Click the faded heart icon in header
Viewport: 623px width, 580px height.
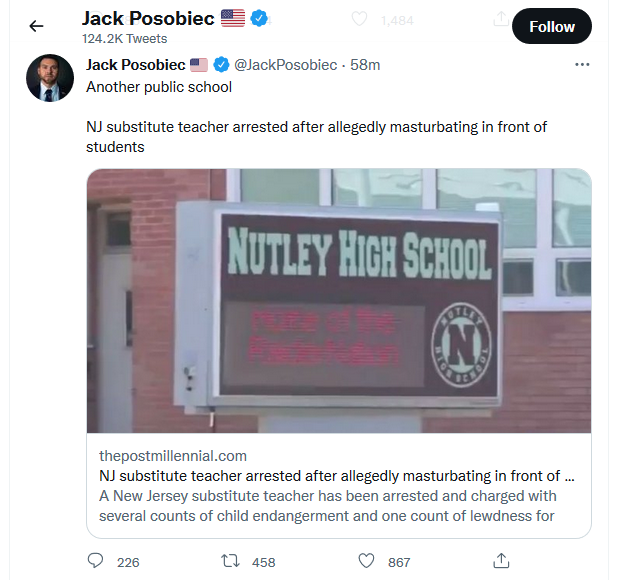coord(359,19)
